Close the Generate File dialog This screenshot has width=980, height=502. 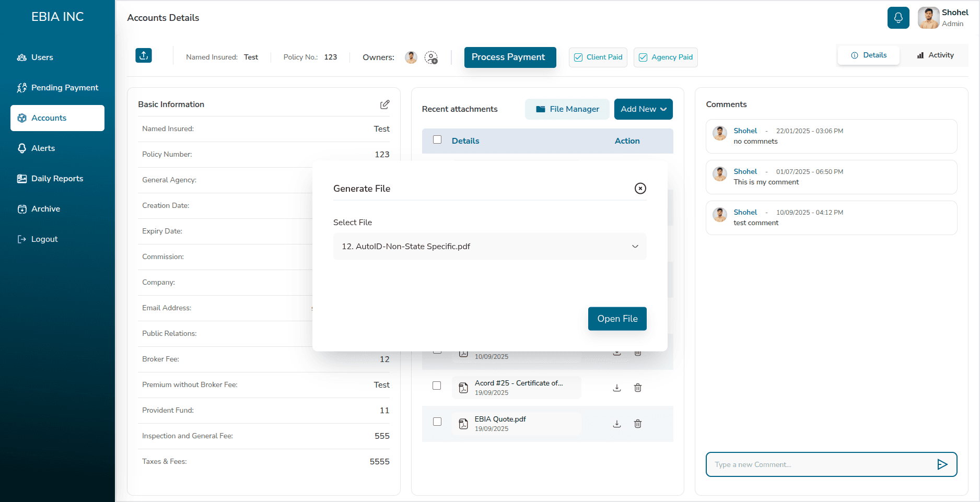pyautogui.click(x=640, y=188)
